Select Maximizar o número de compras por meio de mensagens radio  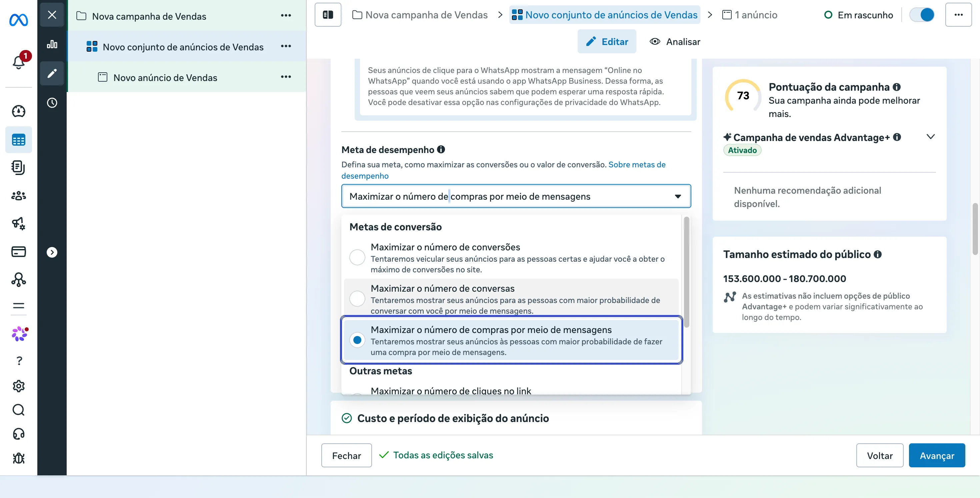pos(357,340)
